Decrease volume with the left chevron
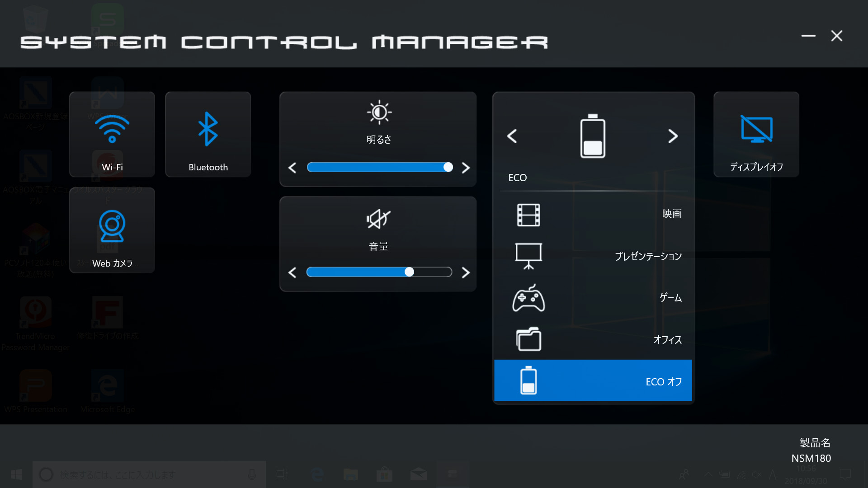 pos(292,272)
